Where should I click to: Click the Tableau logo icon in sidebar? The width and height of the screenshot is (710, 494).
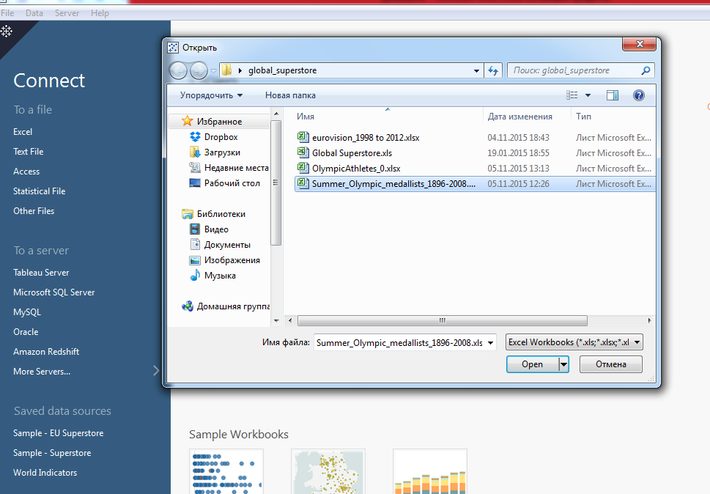[6, 31]
